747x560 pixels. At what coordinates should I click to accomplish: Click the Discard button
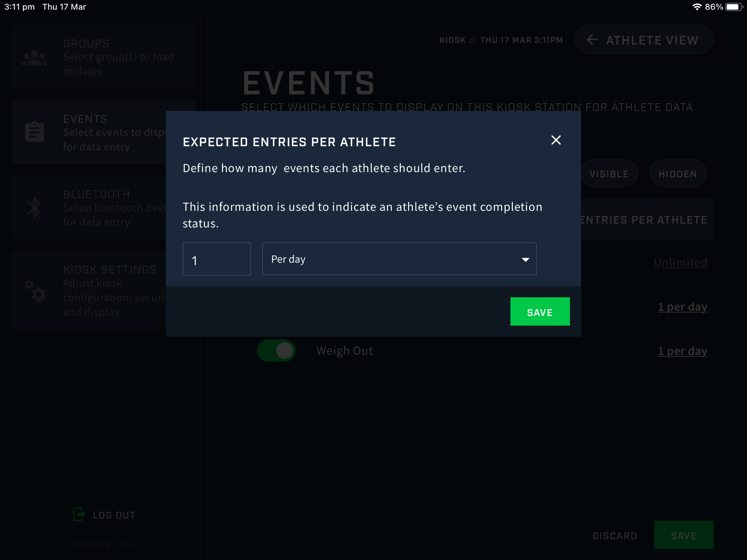pyautogui.click(x=615, y=536)
